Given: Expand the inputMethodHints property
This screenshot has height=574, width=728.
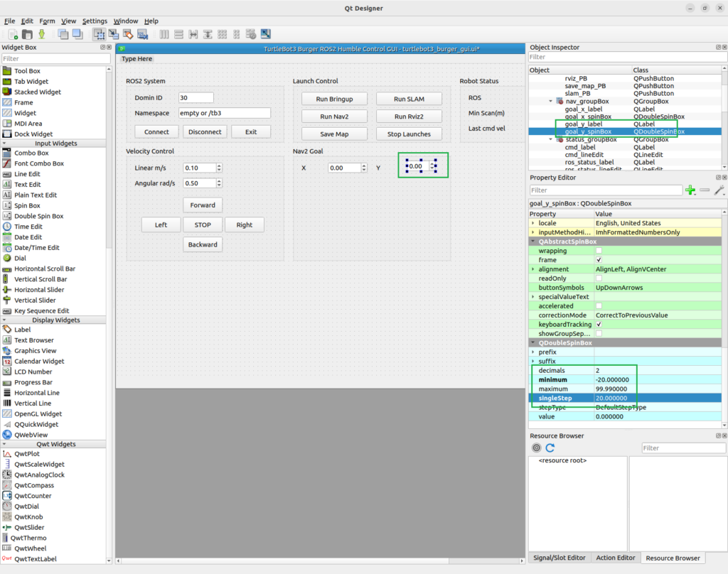Looking at the screenshot, I should (533, 232).
